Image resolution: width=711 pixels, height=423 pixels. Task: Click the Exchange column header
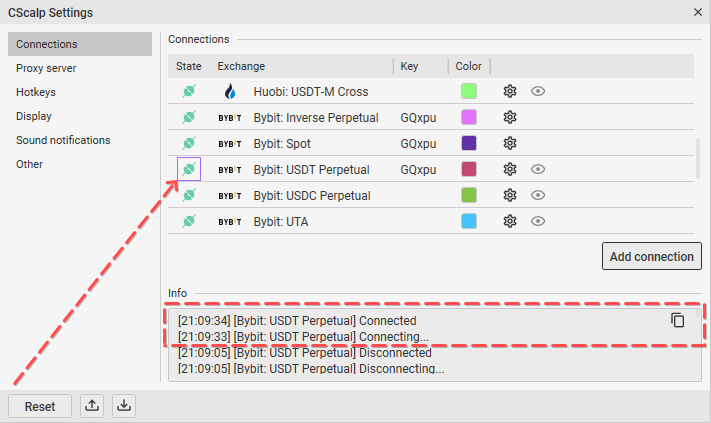(x=241, y=66)
